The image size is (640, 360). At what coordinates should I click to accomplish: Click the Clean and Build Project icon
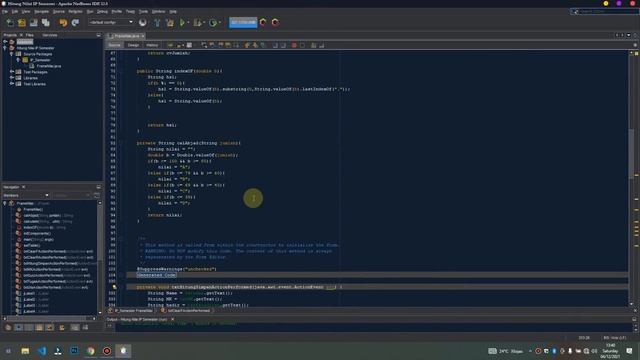170,22
